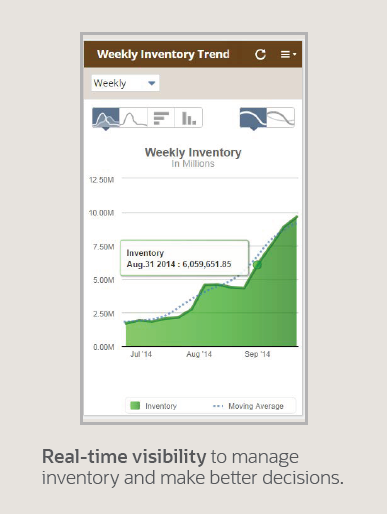Toggle Inventory series in legend
Image resolution: width=387 pixels, height=514 pixels.
pyautogui.click(x=154, y=406)
